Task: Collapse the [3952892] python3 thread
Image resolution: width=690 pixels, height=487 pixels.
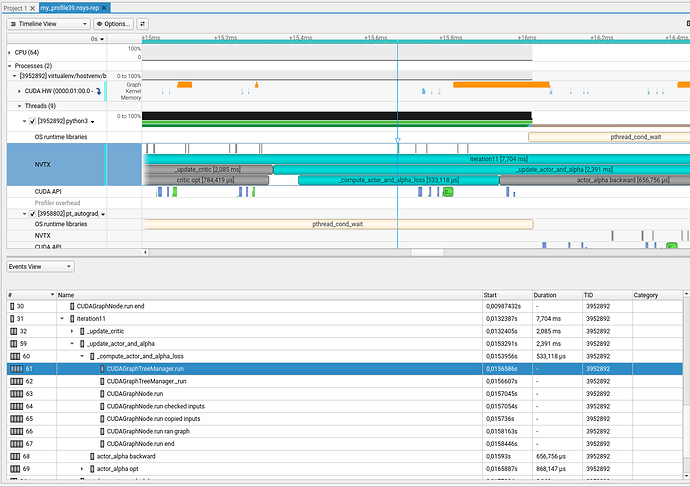Action: pyautogui.click(x=25, y=121)
